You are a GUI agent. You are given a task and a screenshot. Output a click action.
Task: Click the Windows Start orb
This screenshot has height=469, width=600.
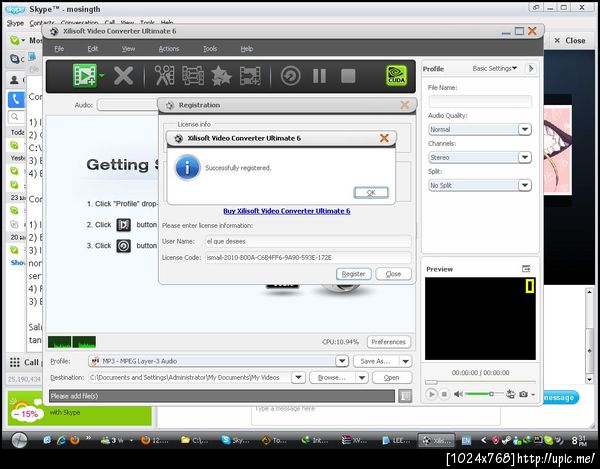point(19,440)
